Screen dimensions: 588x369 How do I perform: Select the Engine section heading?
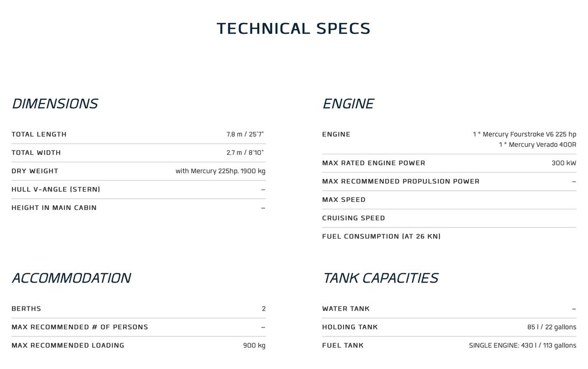click(x=348, y=104)
